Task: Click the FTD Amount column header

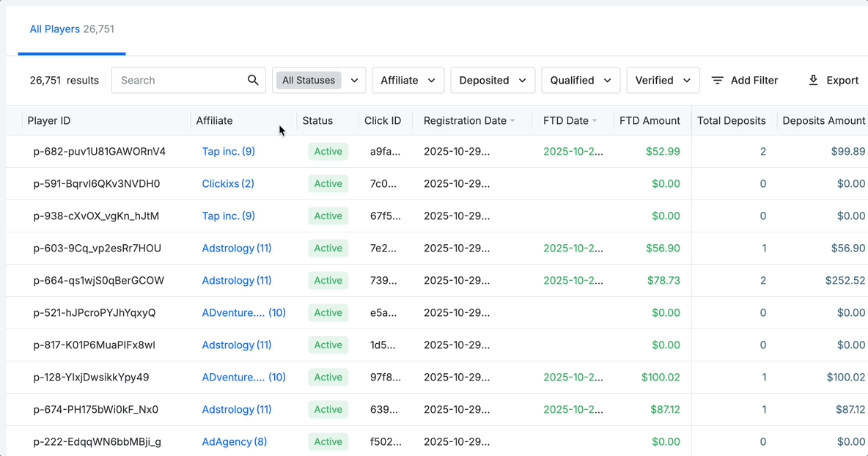Action: 650,121
